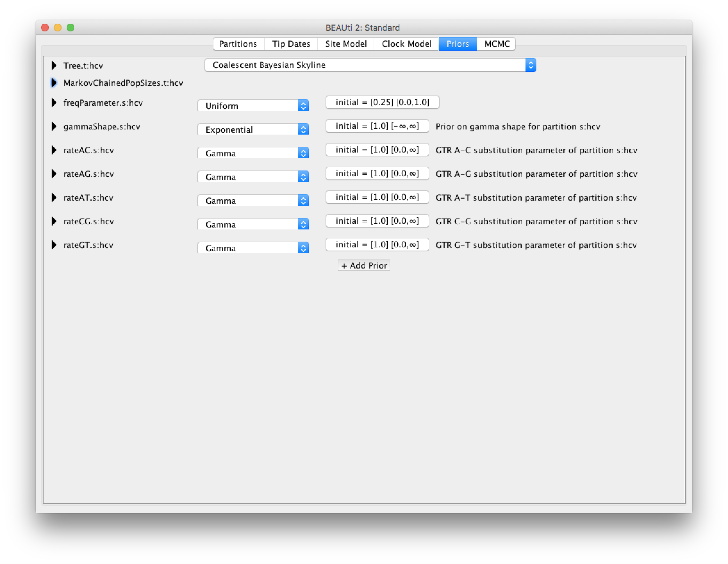Image resolution: width=728 pixels, height=564 pixels.
Task: Switch to the Site Model tab
Action: pyautogui.click(x=346, y=44)
